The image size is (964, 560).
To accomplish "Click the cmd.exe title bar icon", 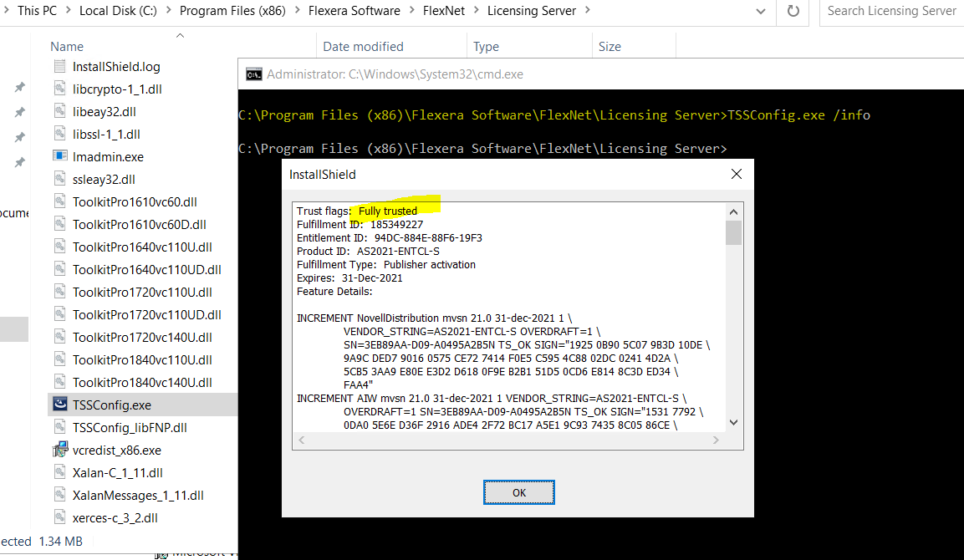I will pos(253,74).
